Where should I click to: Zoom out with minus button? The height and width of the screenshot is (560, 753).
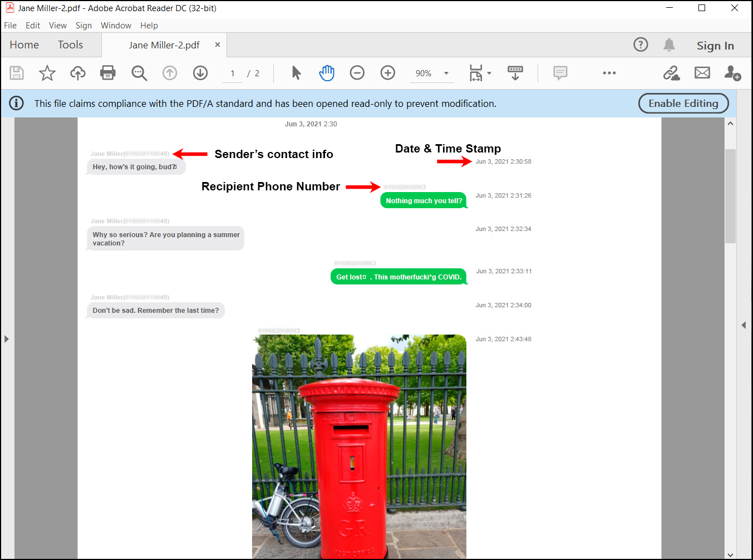pos(357,73)
